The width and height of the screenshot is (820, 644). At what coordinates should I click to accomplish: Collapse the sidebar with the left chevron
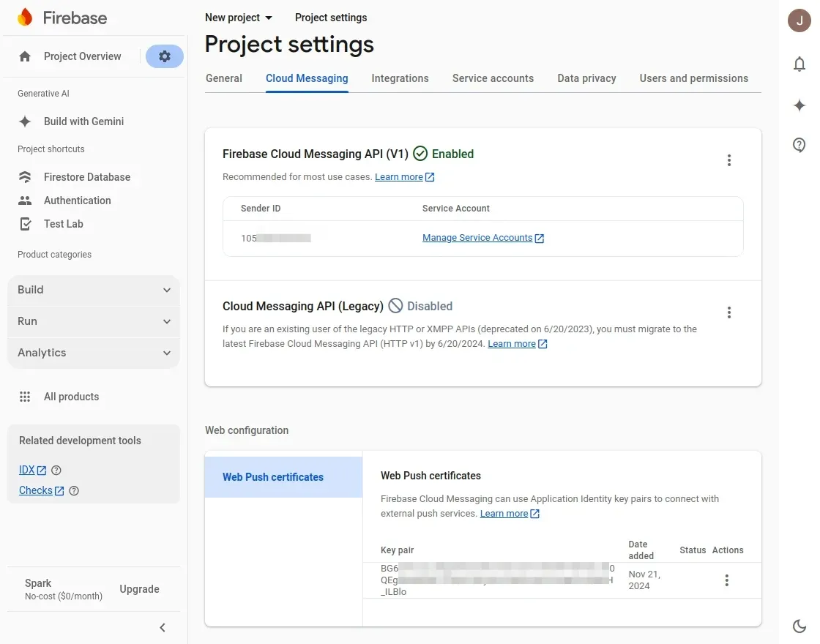(163, 627)
